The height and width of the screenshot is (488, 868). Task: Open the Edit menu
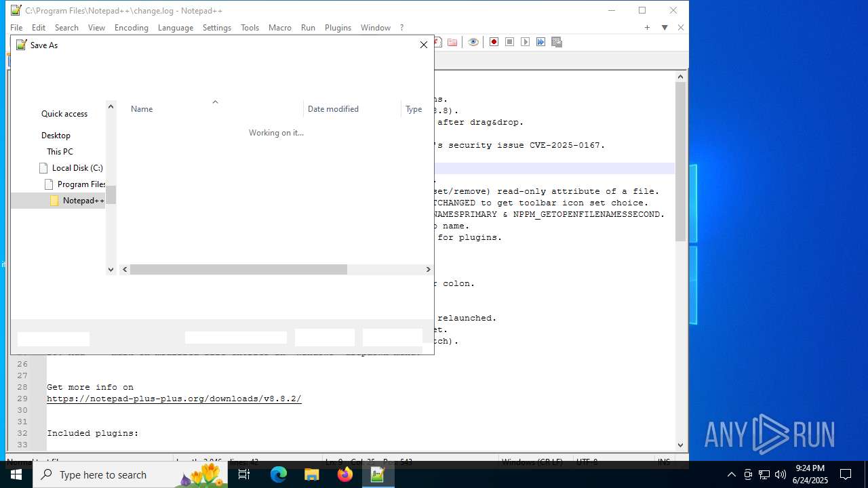pos(39,28)
